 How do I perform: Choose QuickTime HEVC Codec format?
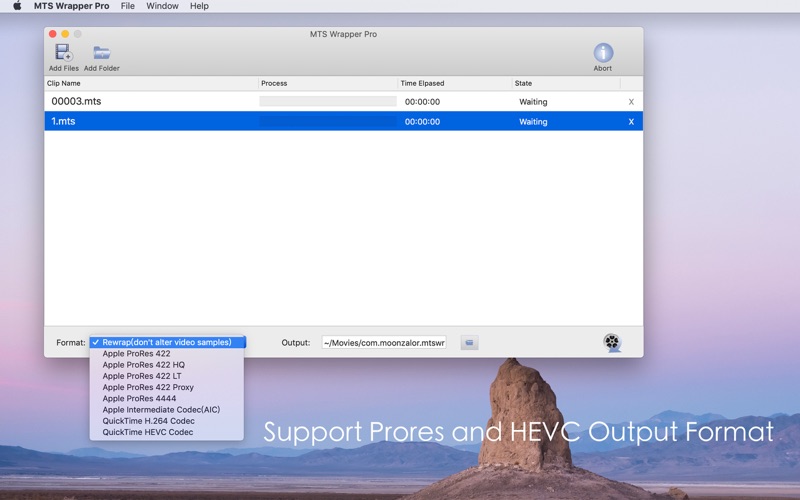click(167, 432)
